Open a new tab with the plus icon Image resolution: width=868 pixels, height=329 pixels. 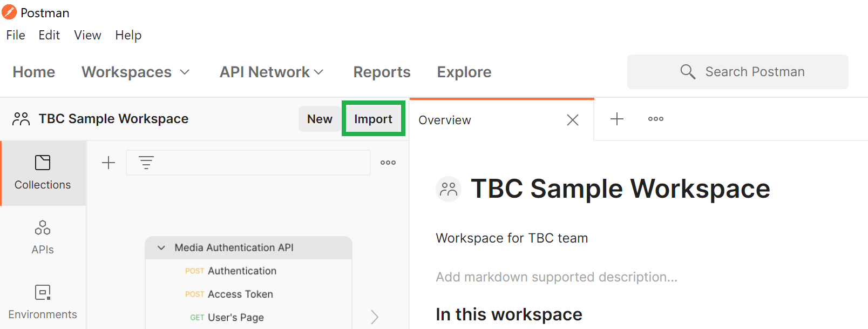click(617, 119)
